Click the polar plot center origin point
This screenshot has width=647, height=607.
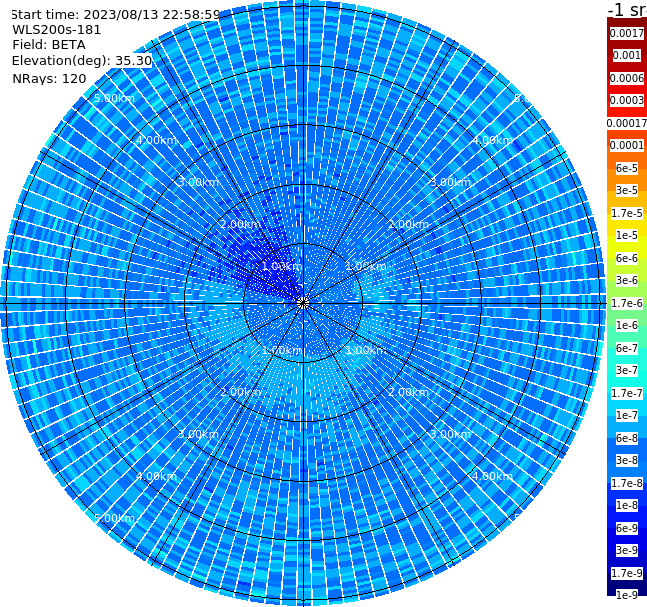point(303,303)
